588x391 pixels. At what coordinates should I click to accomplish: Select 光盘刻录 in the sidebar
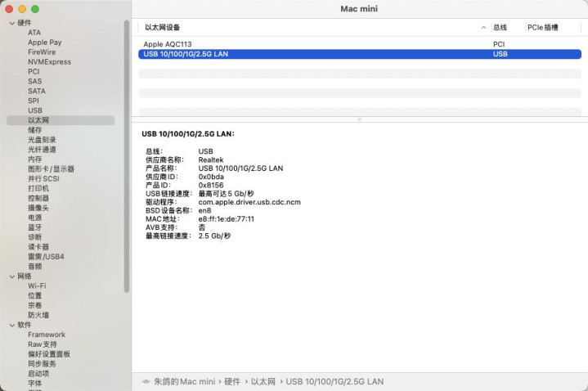[x=42, y=140]
